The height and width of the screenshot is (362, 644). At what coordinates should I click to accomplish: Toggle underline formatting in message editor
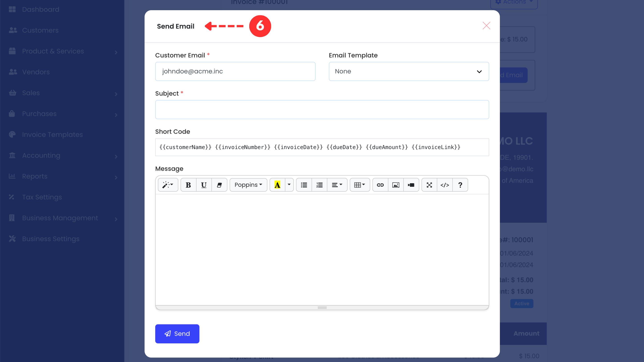pos(204,185)
